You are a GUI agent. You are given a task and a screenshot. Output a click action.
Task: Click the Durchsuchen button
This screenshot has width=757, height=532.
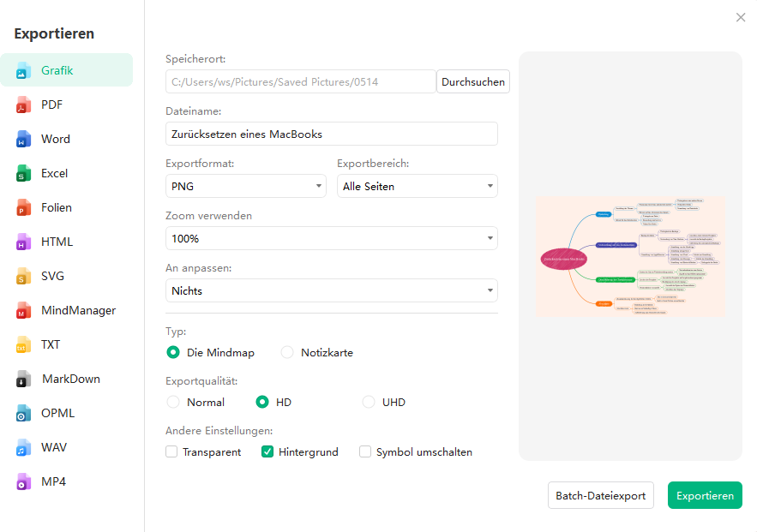pos(472,82)
